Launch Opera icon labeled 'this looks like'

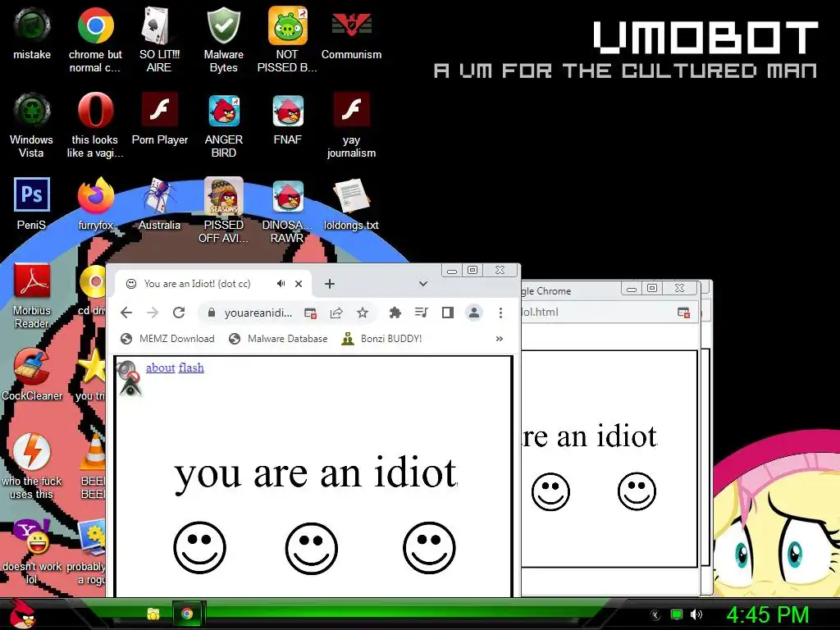[95, 126]
